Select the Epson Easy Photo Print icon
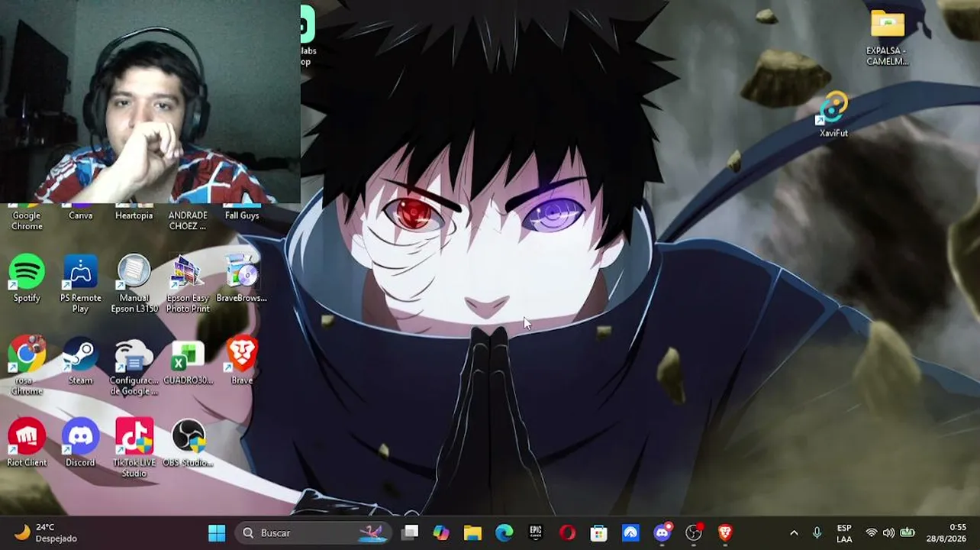Screen dimensions: 980x550 tap(188, 283)
